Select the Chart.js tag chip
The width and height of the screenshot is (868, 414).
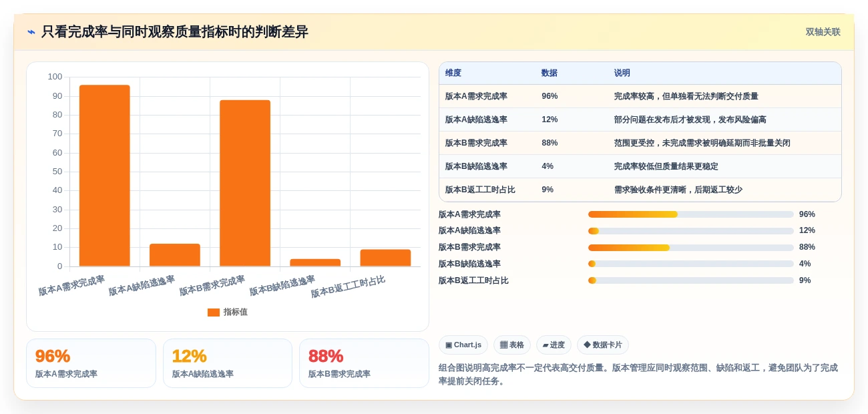463,345
